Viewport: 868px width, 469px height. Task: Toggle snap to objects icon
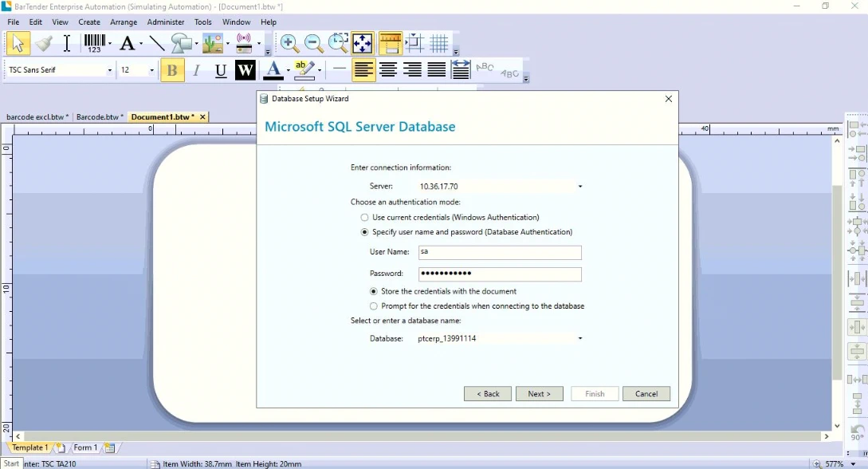[x=414, y=43]
